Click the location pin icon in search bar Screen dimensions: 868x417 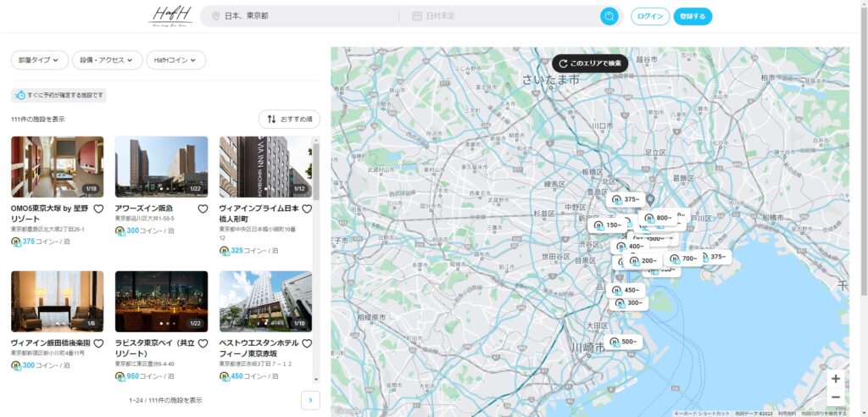[x=216, y=16]
